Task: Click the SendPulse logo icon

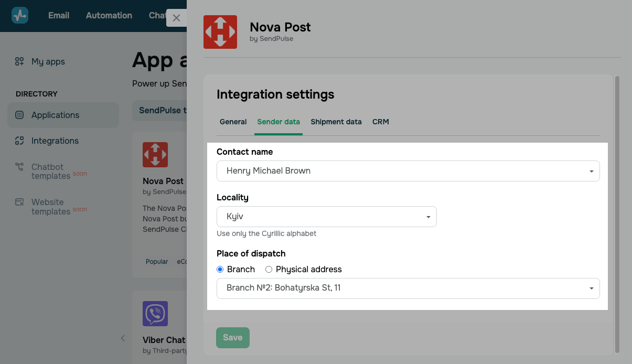Action: [x=20, y=15]
